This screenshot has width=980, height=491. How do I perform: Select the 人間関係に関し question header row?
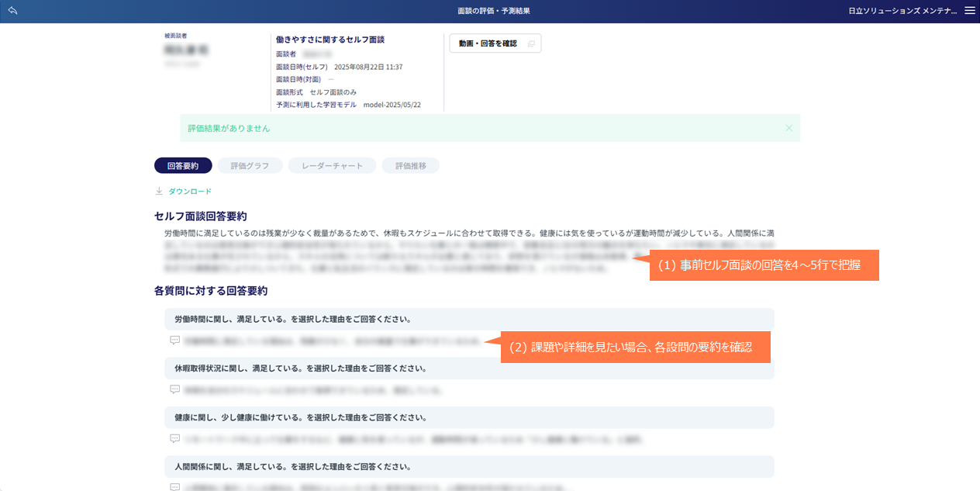pos(469,466)
